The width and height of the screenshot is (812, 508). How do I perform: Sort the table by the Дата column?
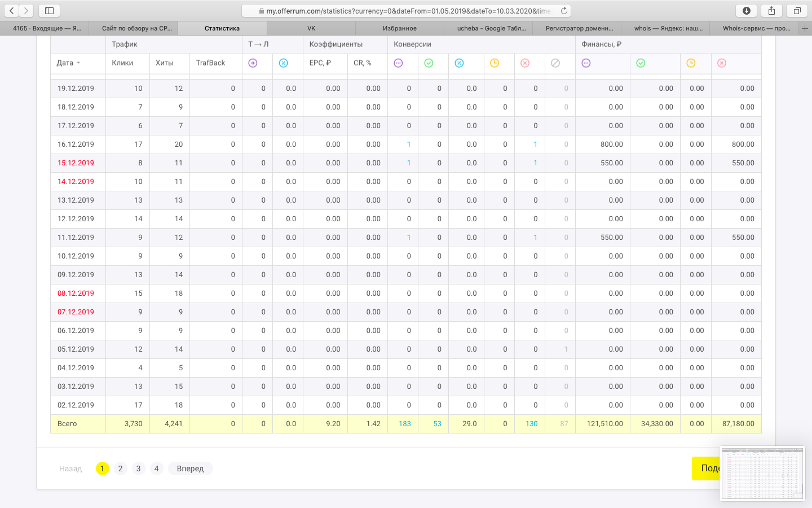pos(68,63)
